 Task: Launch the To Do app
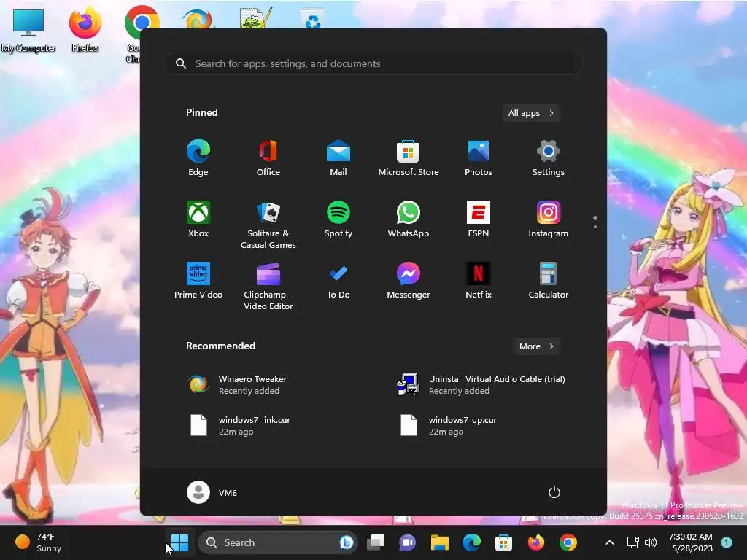point(338,281)
